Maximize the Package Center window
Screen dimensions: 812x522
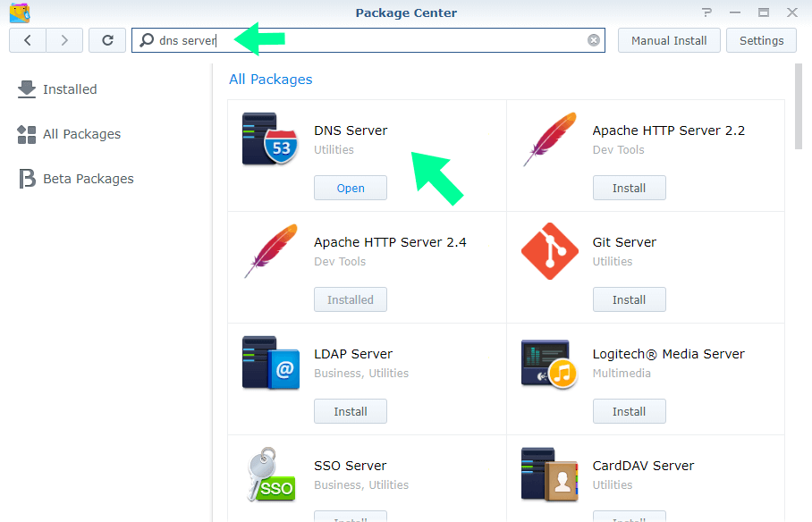(764, 13)
